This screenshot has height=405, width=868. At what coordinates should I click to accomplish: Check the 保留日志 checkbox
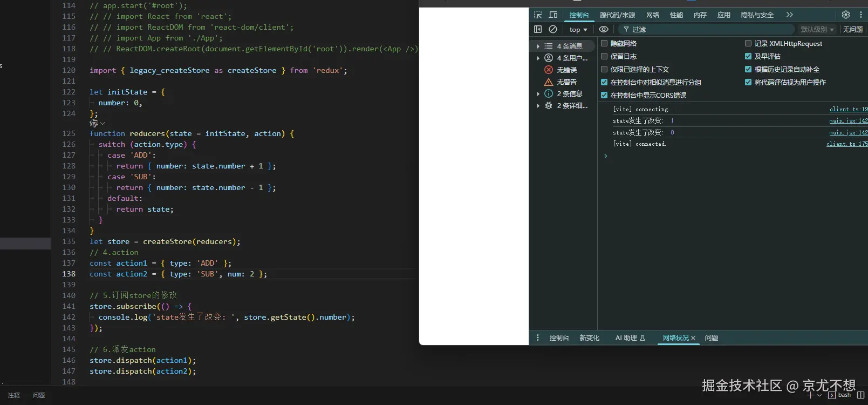point(604,56)
